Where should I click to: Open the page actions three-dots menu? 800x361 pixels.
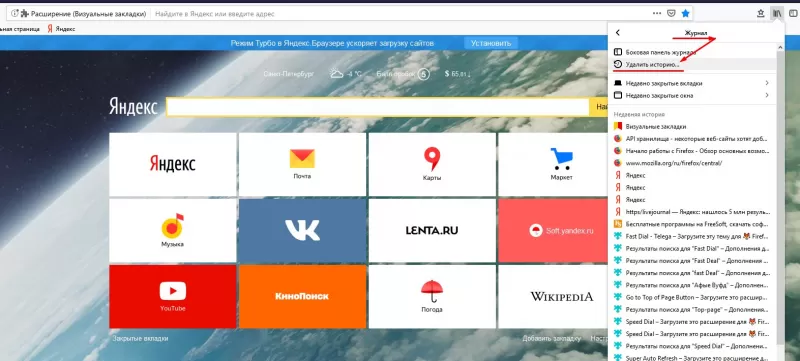657,13
